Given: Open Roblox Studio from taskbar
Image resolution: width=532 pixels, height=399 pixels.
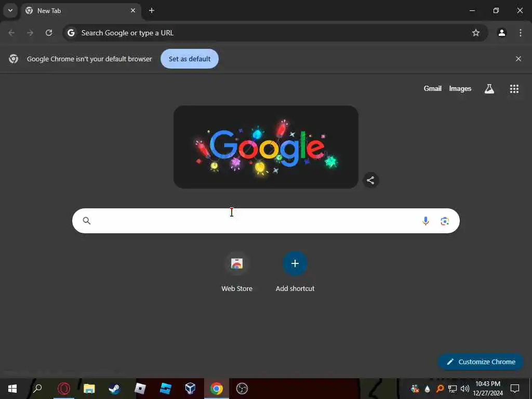Looking at the screenshot, I should 166,389.
